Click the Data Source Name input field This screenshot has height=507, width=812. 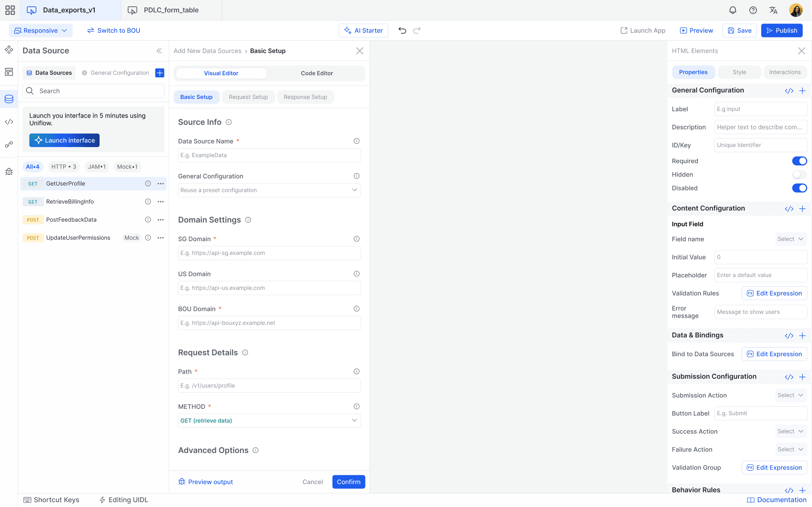[x=269, y=155]
